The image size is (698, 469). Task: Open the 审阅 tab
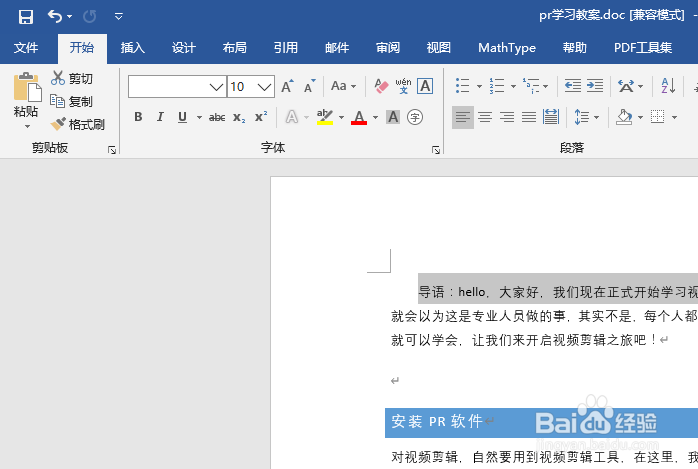388,48
